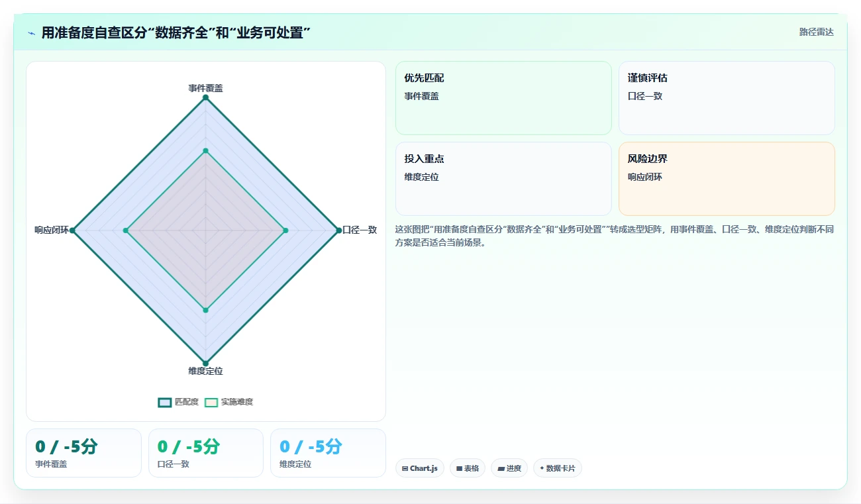Click 口径一致 text inside the 谨慎评估 card
The width and height of the screenshot is (861, 504).
pyautogui.click(x=645, y=96)
